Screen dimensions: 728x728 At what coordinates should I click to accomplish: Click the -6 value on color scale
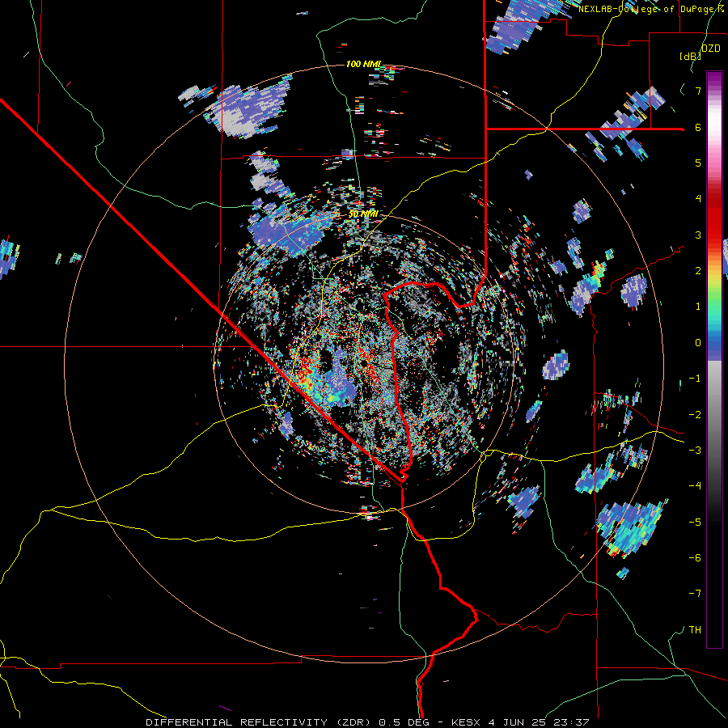point(695,558)
